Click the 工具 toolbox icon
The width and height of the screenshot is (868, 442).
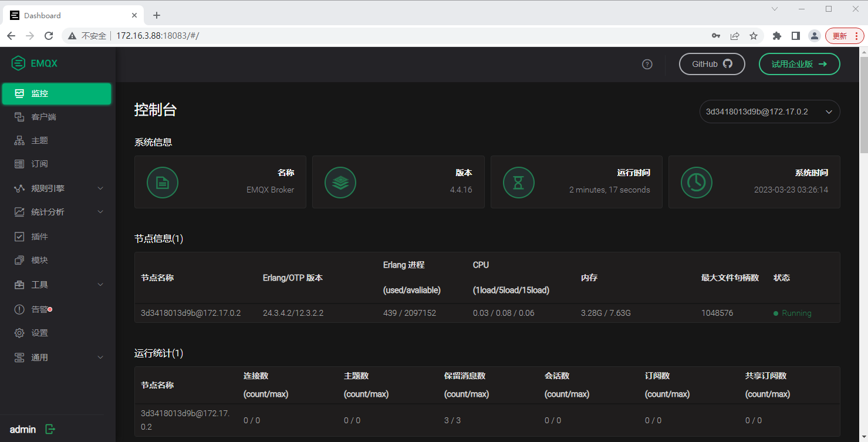[19, 285]
